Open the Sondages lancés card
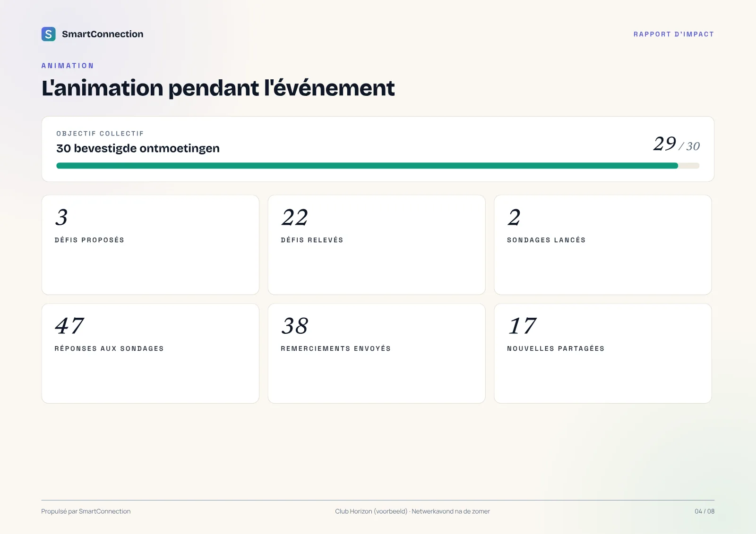 pos(603,245)
